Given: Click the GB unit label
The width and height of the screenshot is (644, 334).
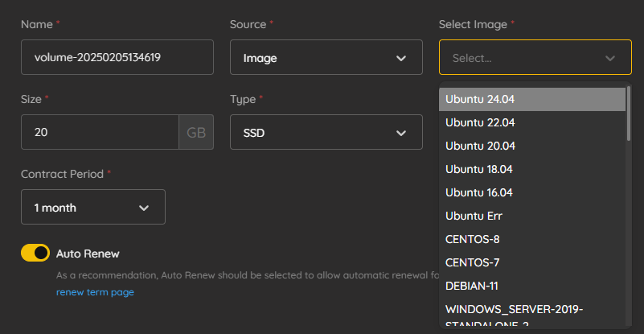Looking at the screenshot, I should [x=196, y=132].
